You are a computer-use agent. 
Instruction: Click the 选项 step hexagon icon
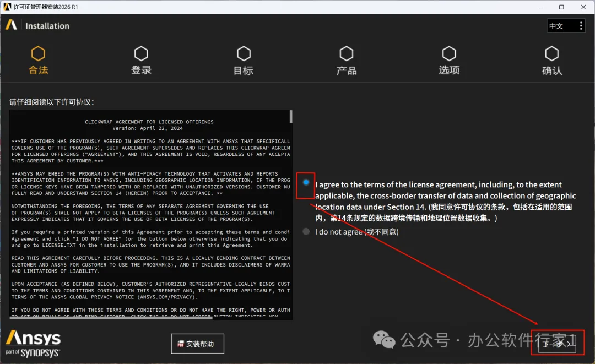point(450,54)
